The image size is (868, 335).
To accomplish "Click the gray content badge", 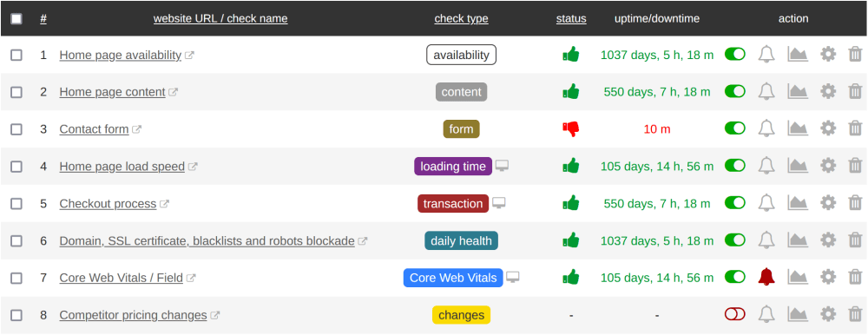I will (461, 92).
